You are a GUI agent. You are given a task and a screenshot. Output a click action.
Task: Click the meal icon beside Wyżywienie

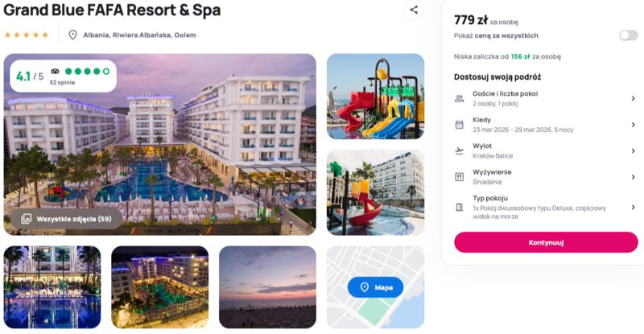[x=459, y=177]
